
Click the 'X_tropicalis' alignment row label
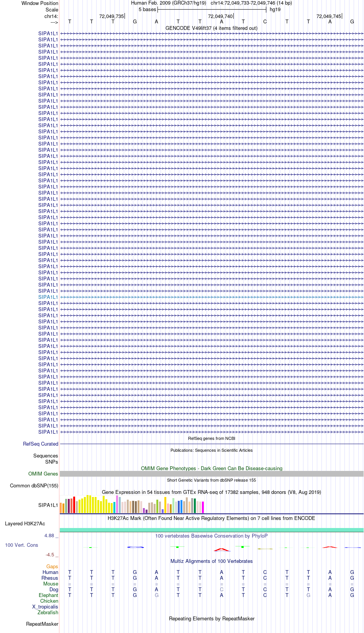[x=45, y=607]
